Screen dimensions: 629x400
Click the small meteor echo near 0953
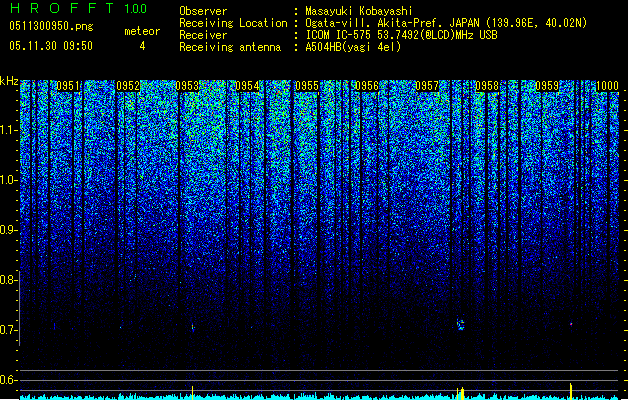[x=193, y=328]
